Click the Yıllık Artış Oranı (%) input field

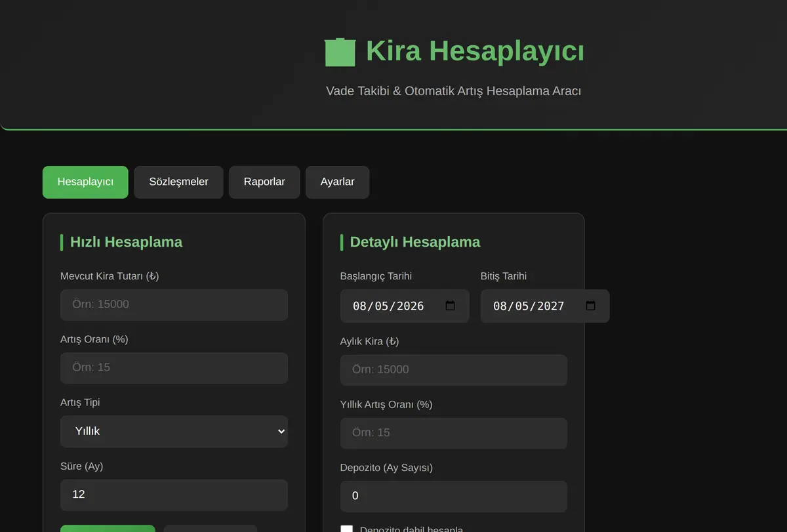pos(454,433)
